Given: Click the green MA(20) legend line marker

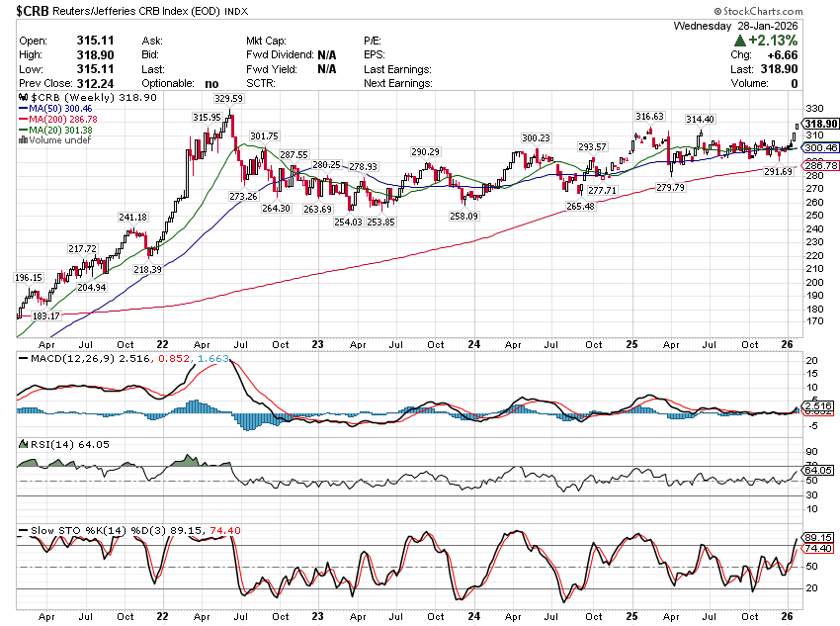Looking at the screenshot, I should click(23, 131).
